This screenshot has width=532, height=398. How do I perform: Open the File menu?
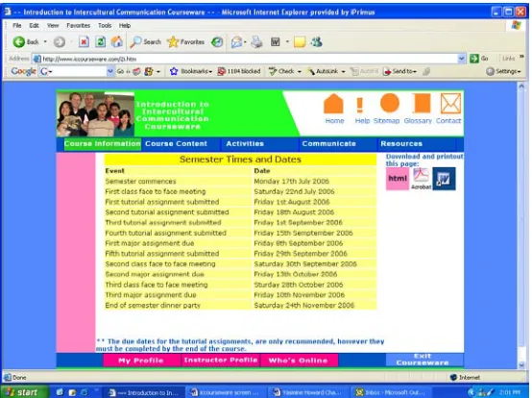click(17, 25)
